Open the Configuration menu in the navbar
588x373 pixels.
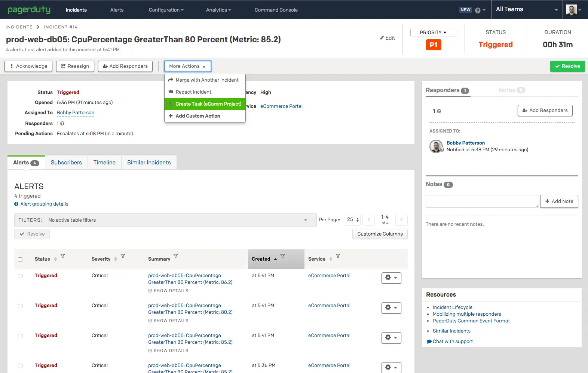(x=166, y=10)
